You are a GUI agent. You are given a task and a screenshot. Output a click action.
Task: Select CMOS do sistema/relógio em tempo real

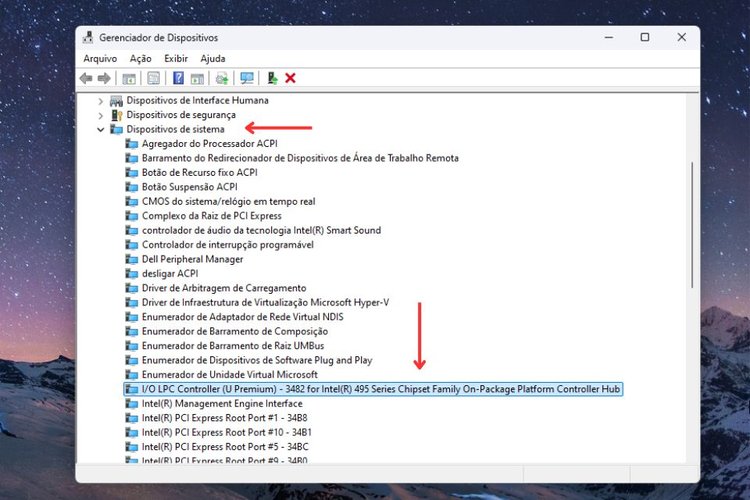pyautogui.click(x=229, y=201)
